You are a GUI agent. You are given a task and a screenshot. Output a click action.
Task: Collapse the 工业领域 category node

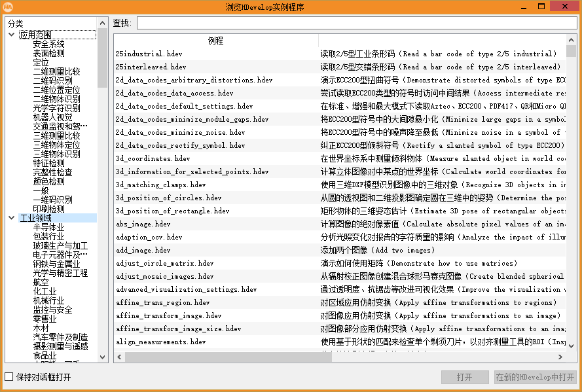[x=12, y=218]
